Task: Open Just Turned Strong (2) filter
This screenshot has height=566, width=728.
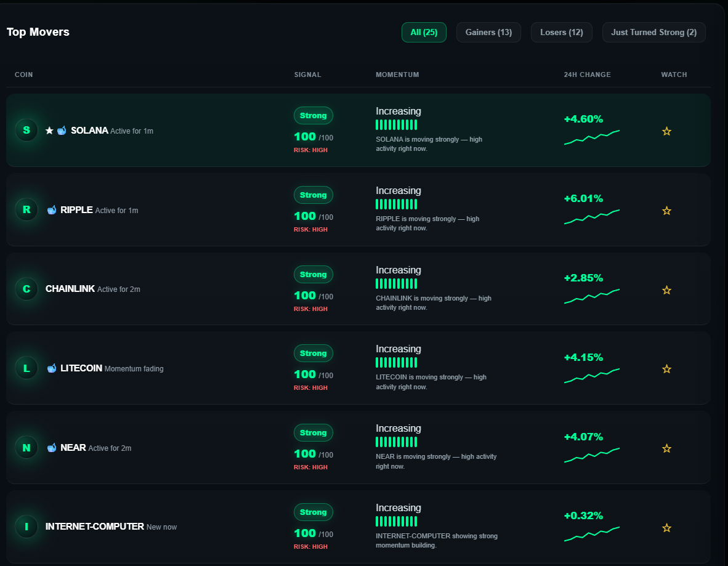Action: coord(653,33)
